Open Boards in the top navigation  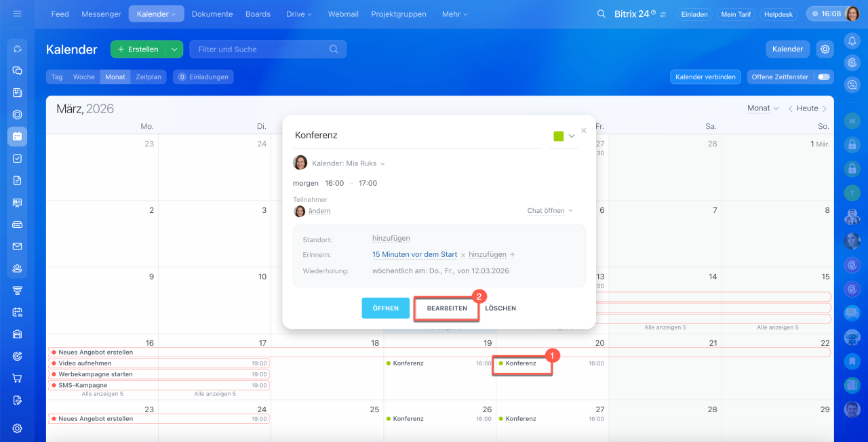pyautogui.click(x=258, y=14)
